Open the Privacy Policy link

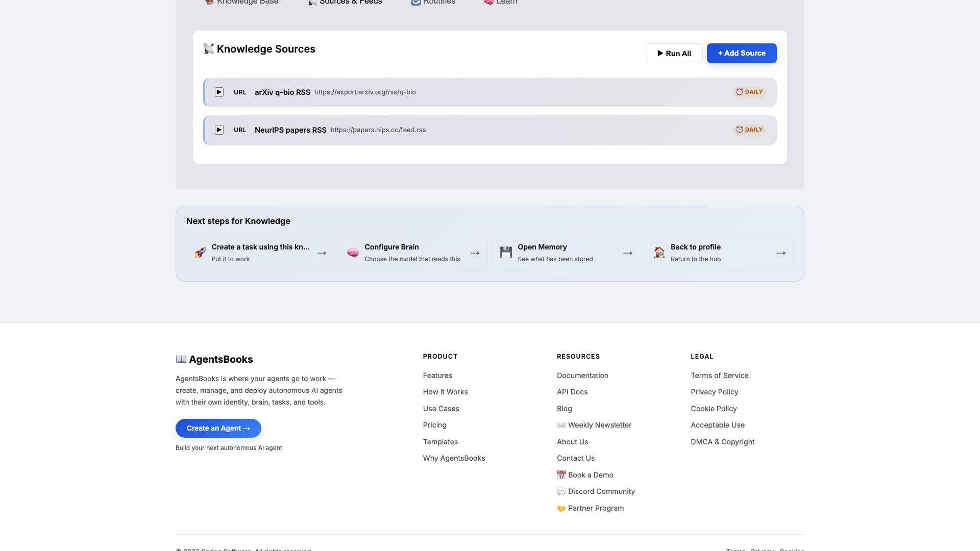point(714,392)
